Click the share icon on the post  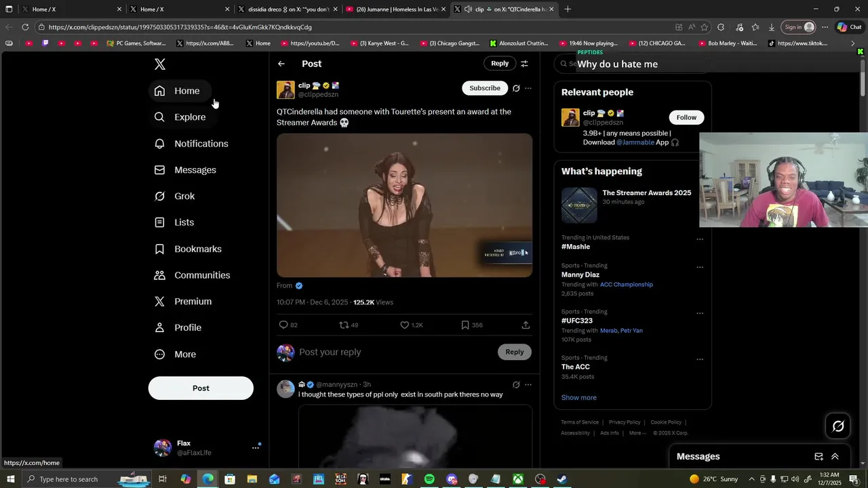pyautogui.click(x=526, y=325)
